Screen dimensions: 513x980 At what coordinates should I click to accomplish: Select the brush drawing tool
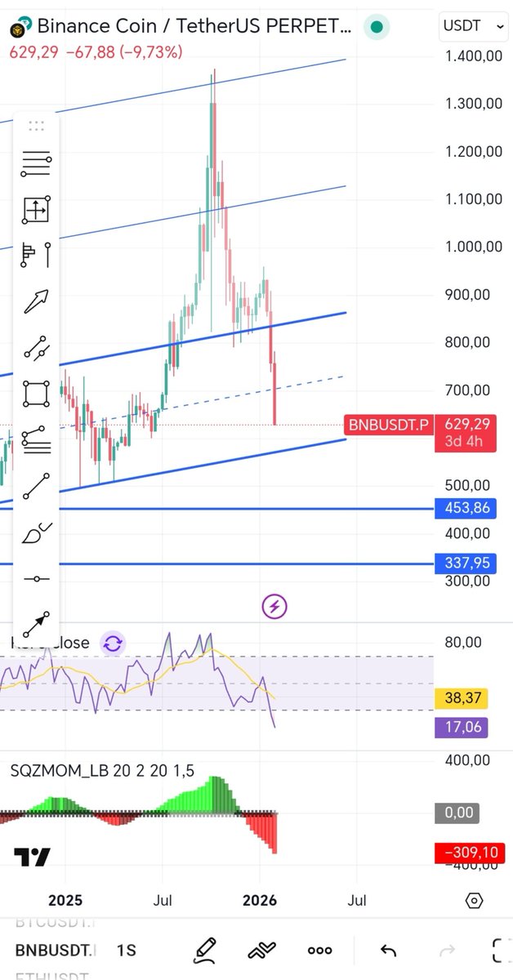36,533
